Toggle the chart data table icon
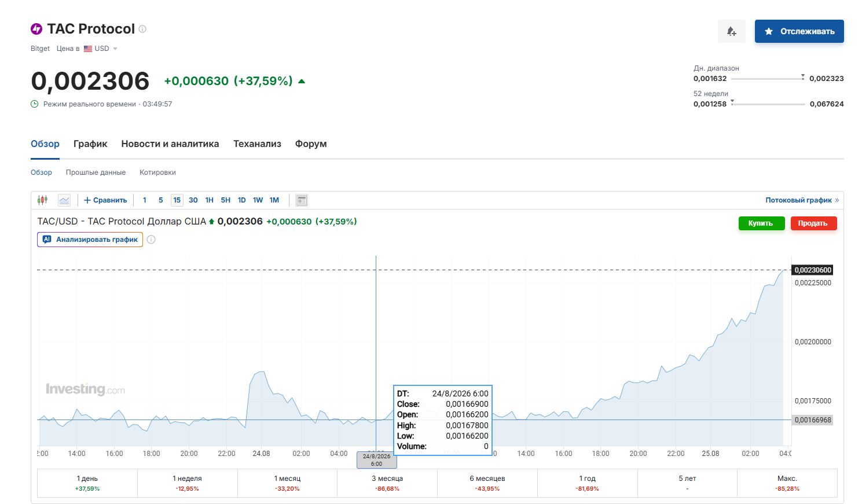Screen dimensions: 862x504 [302, 200]
